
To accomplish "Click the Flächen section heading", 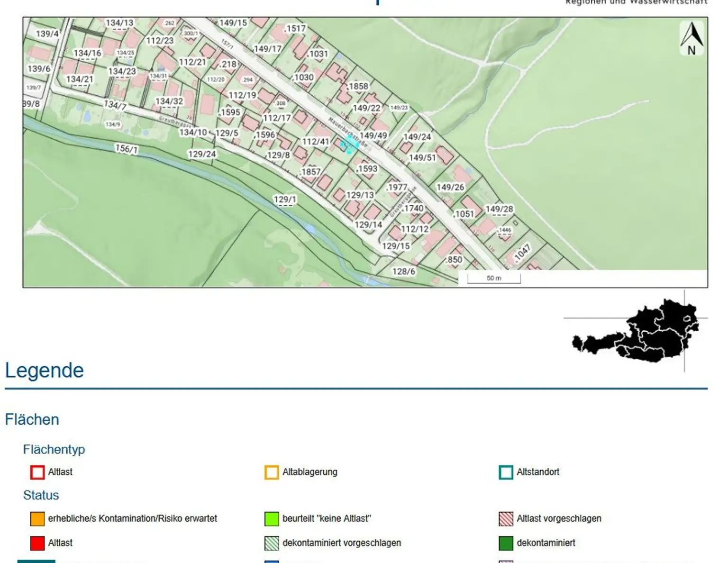I will point(32,420).
